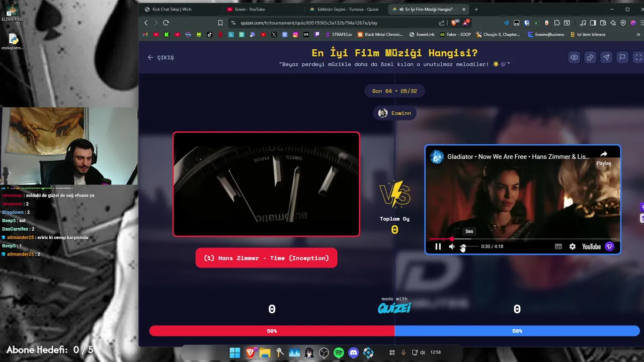The height and width of the screenshot is (362, 644).
Task: Open the lol item bilmece bookmark
Action: coord(588,35)
